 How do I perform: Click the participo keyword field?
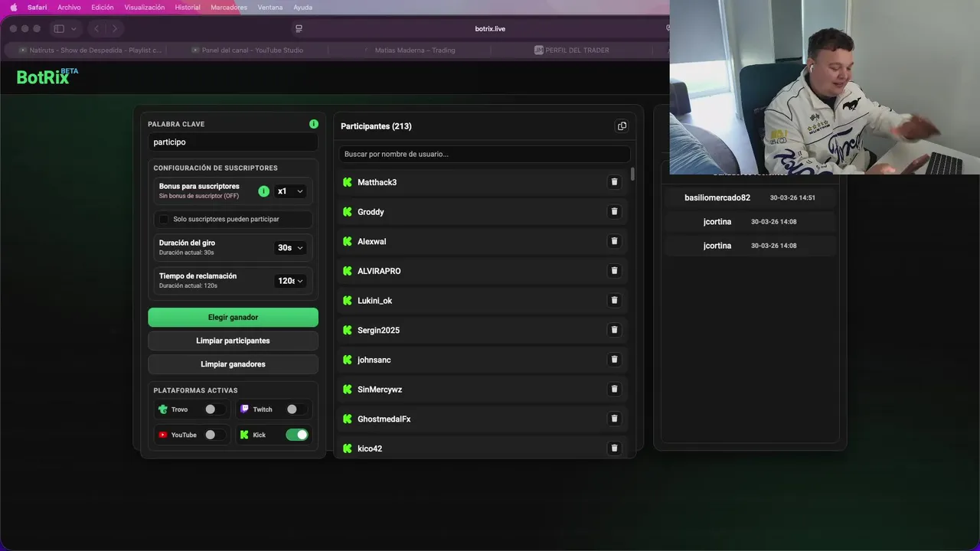coord(233,142)
